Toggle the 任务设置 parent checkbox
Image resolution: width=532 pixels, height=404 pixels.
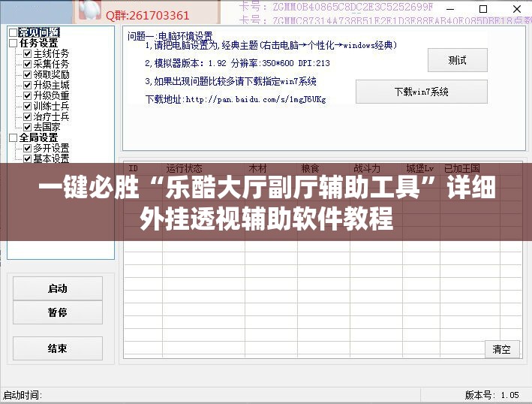coord(14,43)
